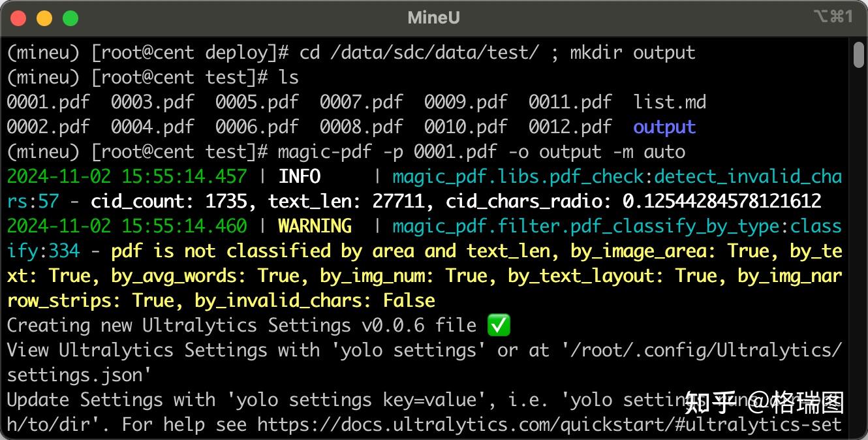Screen dimensions: 868x440
Task: Click the INFO log level label
Action: pos(300,176)
